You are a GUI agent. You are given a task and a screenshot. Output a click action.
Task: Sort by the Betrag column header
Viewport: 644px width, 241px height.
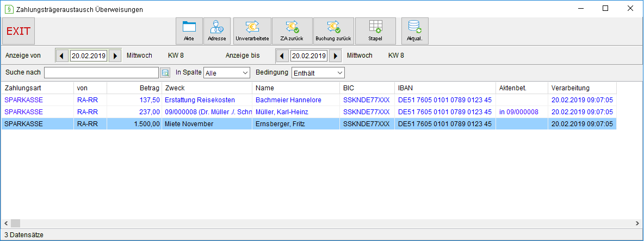coord(134,88)
